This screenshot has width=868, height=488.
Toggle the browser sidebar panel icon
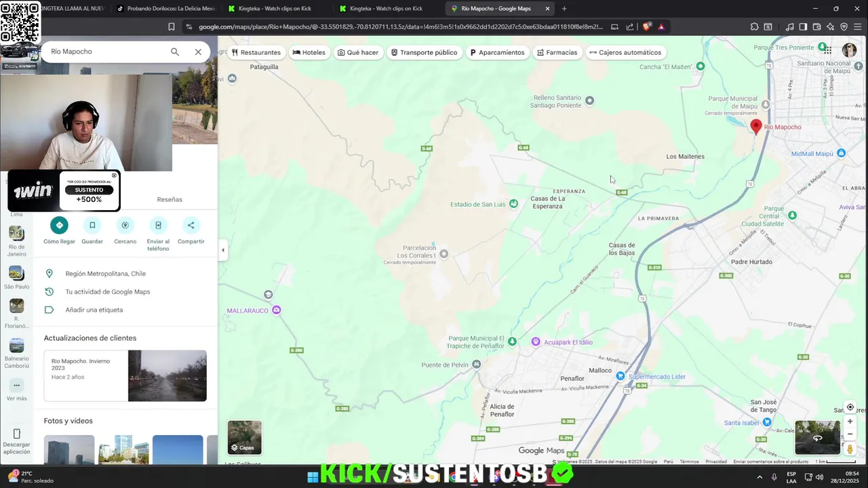click(803, 27)
